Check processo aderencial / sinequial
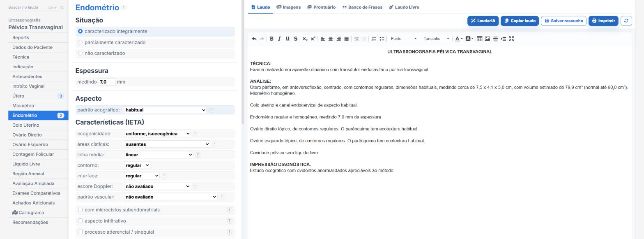This screenshot has width=644, height=239. coord(80,232)
